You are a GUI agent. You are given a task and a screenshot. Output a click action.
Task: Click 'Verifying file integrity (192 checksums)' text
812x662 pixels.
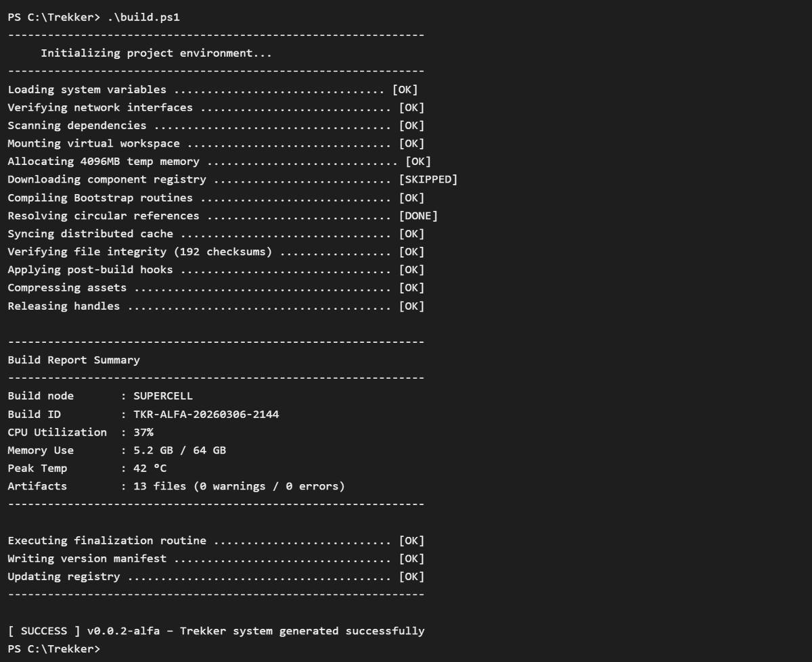pyautogui.click(x=140, y=252)
